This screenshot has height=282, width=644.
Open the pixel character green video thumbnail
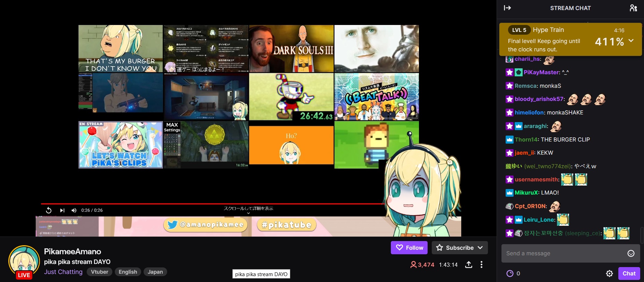pos(377,145)
